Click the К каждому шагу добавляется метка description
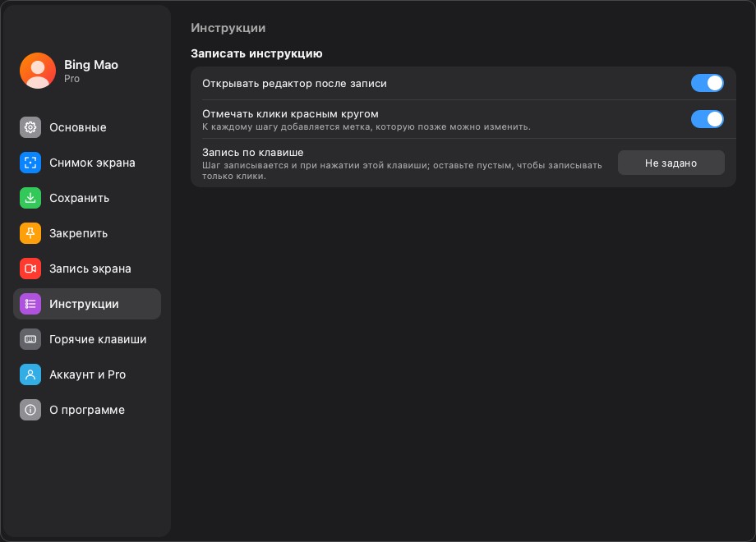Screen dimensions: 756x542 pos(366,126)
